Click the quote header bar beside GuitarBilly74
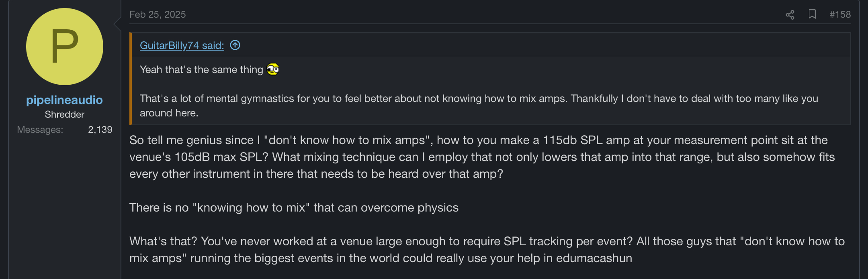The image size is (868, 279). [x=522, y=45]
